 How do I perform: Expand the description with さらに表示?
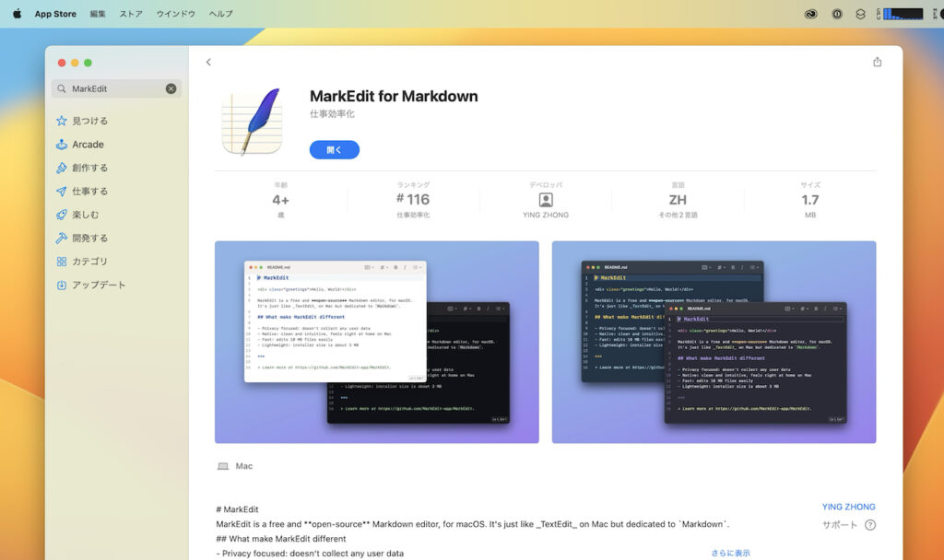click(727, 551)
